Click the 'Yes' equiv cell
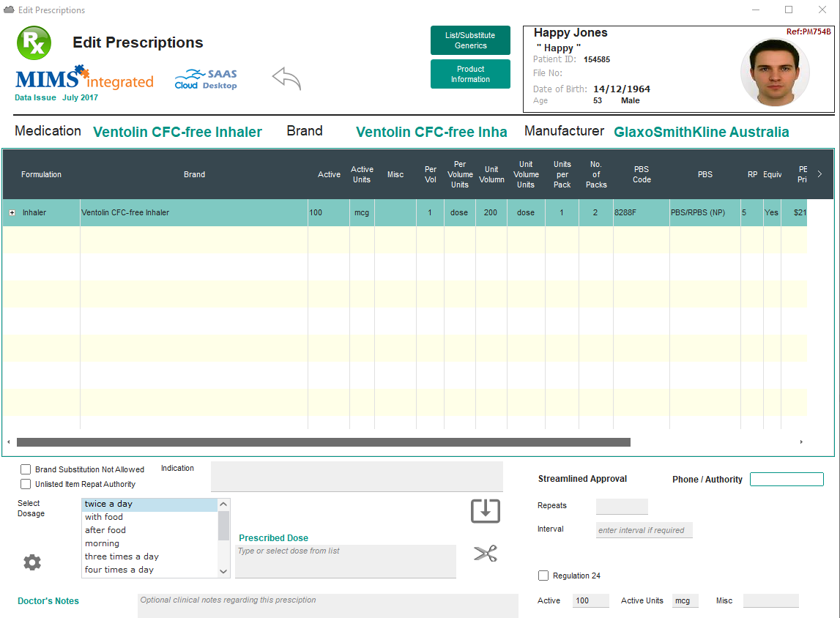Viewport: 840px width, 618px height. (772, 212)
